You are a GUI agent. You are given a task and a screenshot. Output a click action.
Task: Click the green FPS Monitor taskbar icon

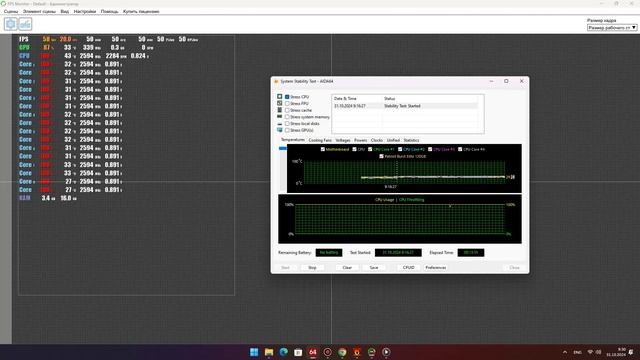click(371, 352)
